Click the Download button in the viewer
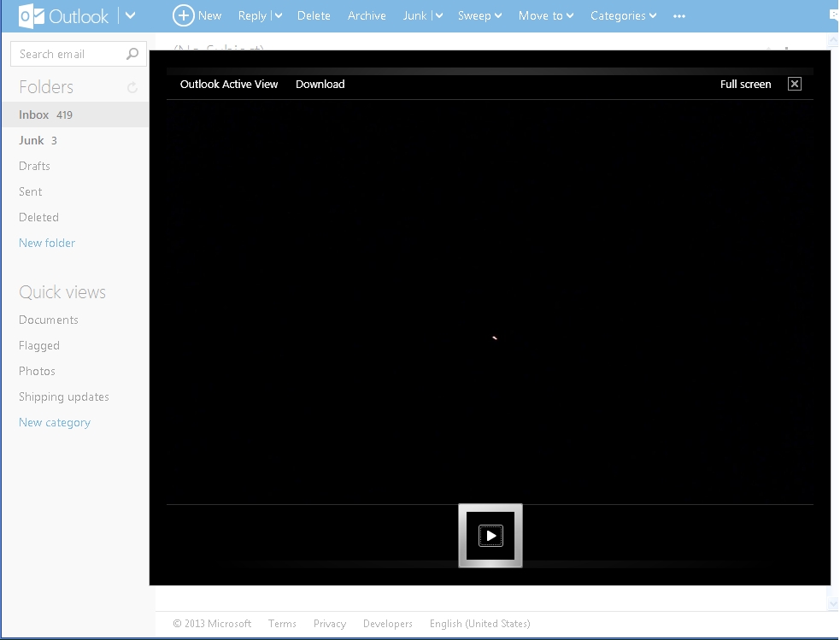 [x=320, y=84]
